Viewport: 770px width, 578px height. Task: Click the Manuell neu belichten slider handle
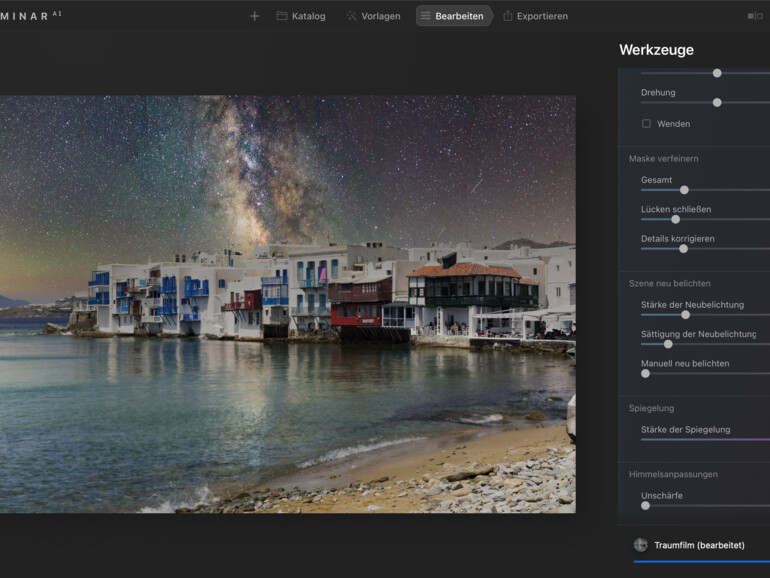(645, 374)
